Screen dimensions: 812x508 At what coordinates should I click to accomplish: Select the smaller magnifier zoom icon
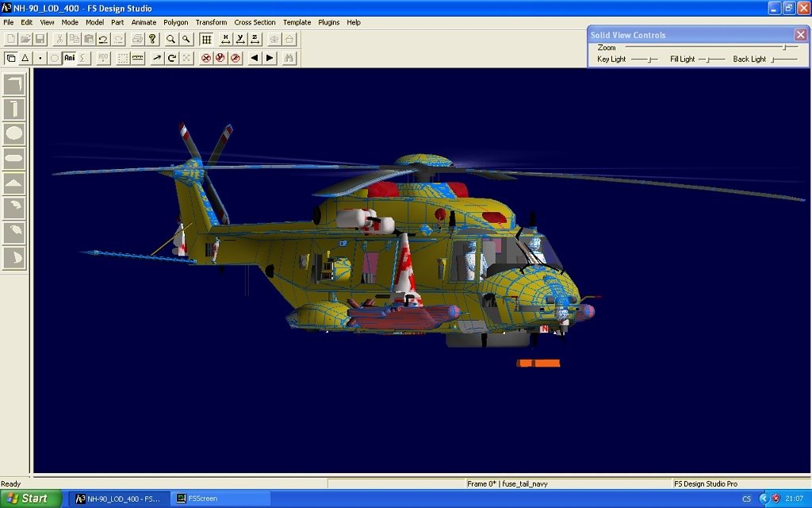pyautogui.click(x=186, y=39)
